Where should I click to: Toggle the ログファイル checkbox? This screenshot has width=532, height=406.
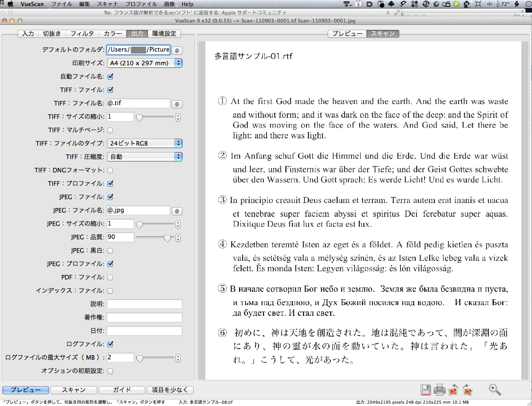point(111,344)
